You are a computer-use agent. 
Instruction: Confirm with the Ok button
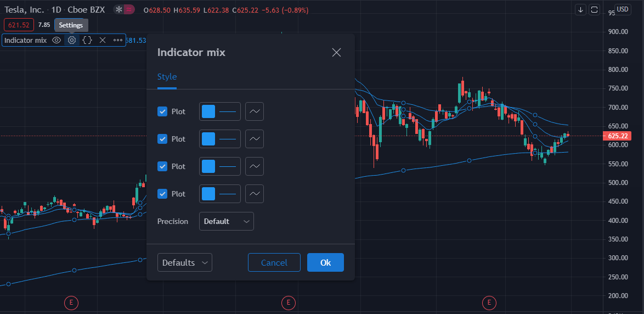[325, 262]
